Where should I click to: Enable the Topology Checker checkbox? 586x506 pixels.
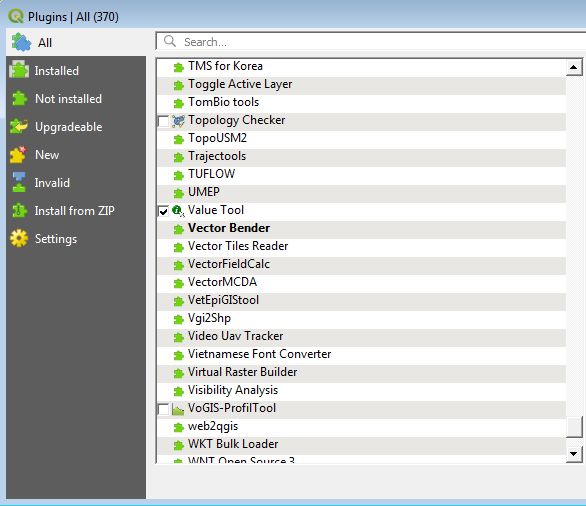[x=163, y=121]
